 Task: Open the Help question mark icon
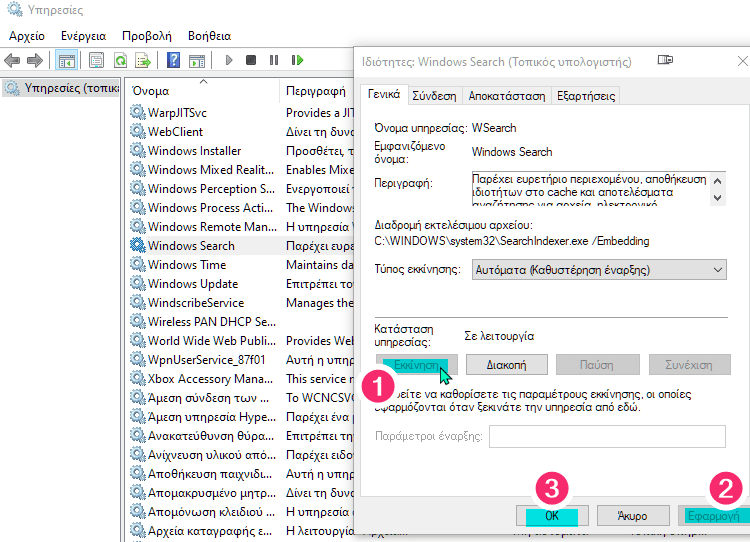click(x=173, y=60)
